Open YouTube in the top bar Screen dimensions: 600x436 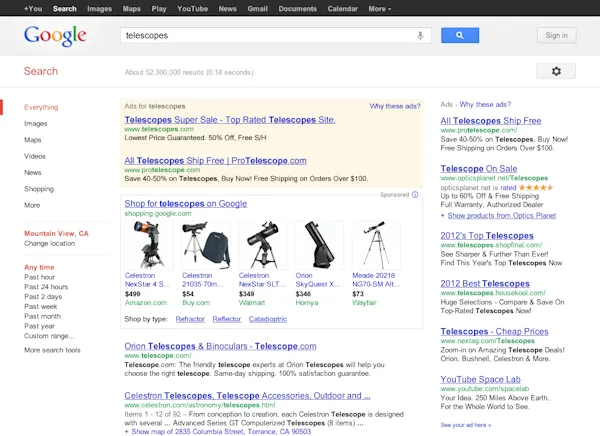pos(192,8)
